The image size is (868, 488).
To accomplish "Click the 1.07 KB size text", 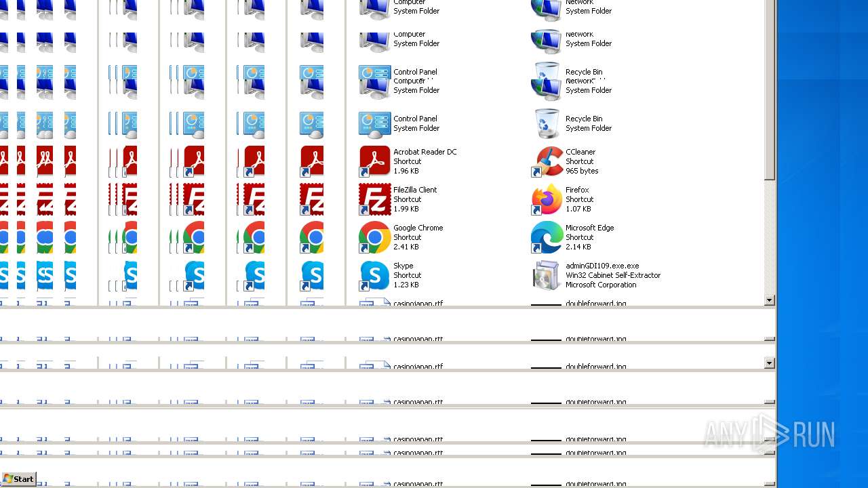I will click(x=578, y=209).
